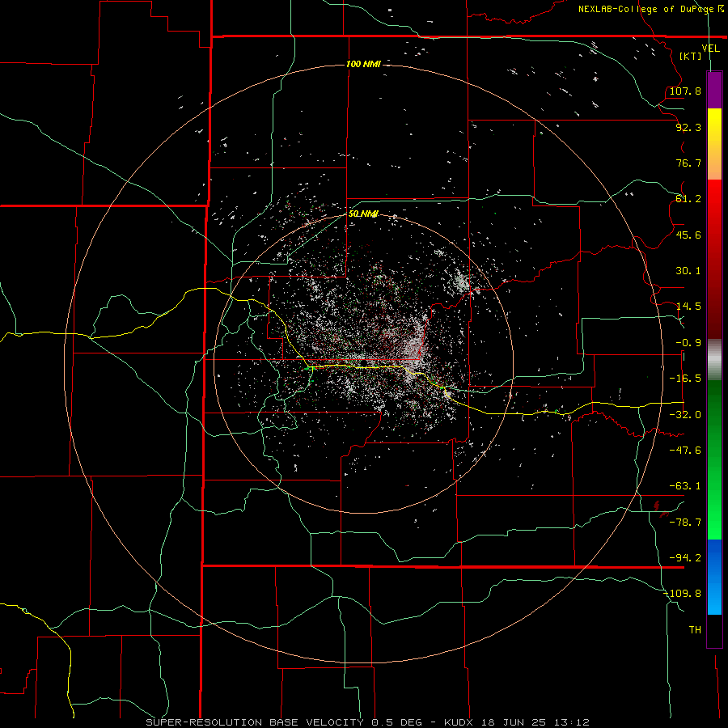Click the -109.8 velocity scale value
728x728 pixels.
click(x=683, y=594)
